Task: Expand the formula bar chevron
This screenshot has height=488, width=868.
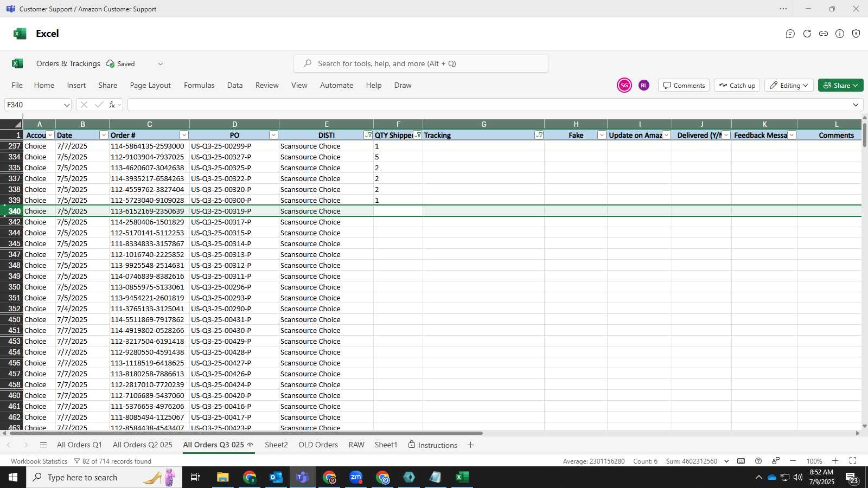Action: pyautogui.click(x=856, y=105)
